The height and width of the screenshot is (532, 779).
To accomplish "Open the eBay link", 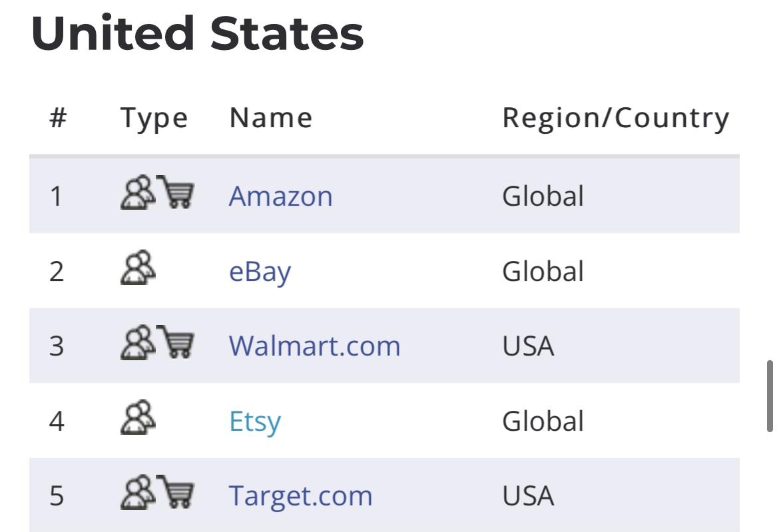I will [x=260, y=272].
